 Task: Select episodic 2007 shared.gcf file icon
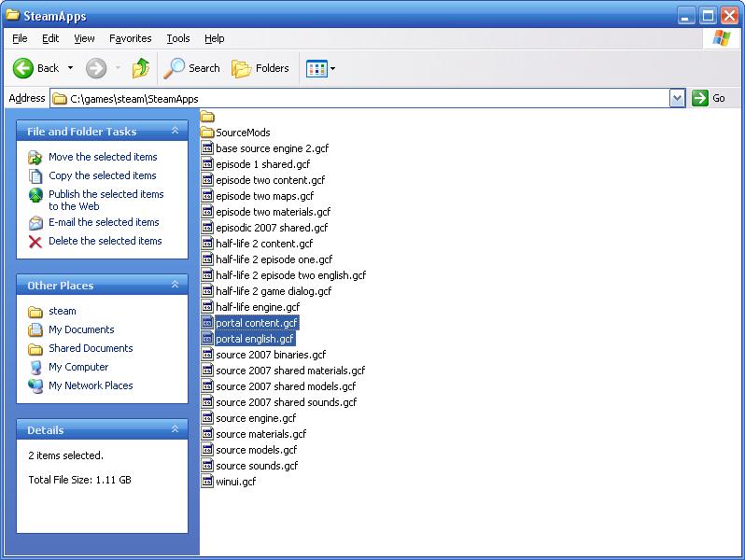(207, 227)
